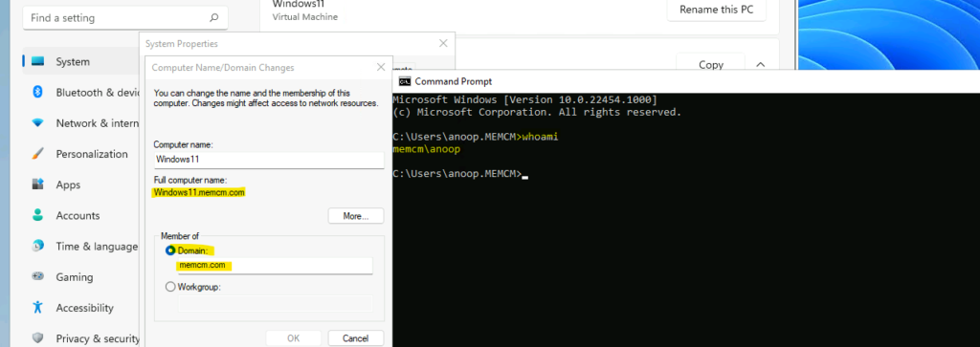
Task: Open Gaming settings page
Action: click(81, 276)
